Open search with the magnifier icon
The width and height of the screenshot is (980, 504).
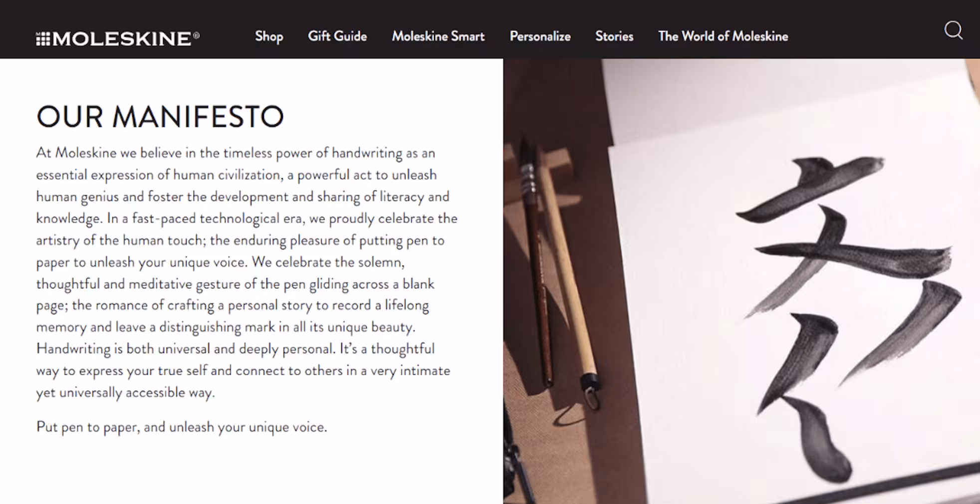(x=953, y=30)
